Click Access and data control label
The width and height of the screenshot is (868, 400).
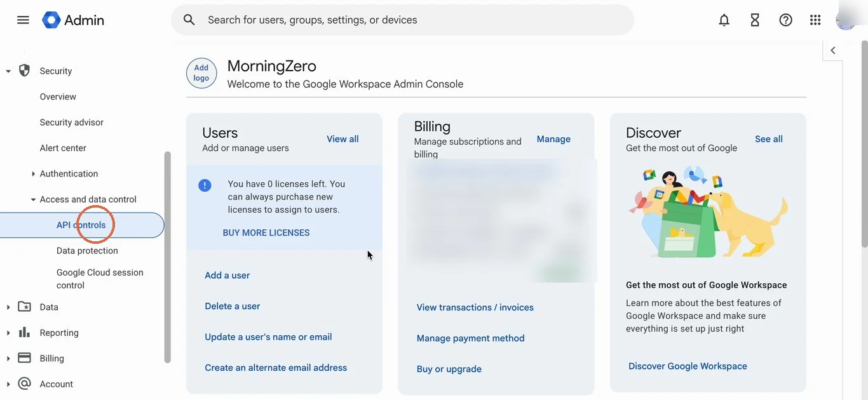tap(88, 199)
